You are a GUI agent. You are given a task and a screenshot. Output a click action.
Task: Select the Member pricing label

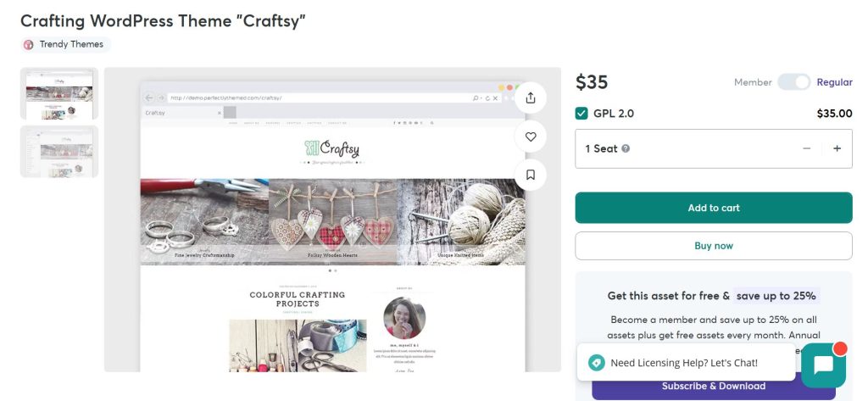click(753, 82)
